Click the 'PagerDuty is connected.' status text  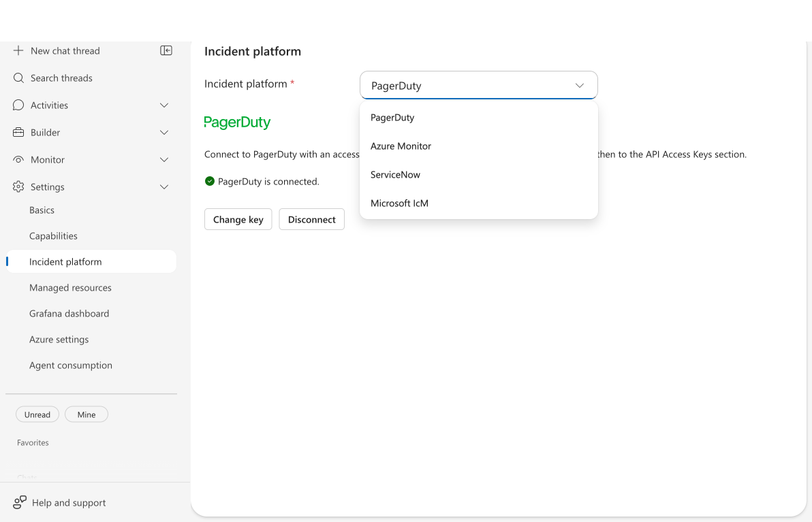tap(268, 182)
